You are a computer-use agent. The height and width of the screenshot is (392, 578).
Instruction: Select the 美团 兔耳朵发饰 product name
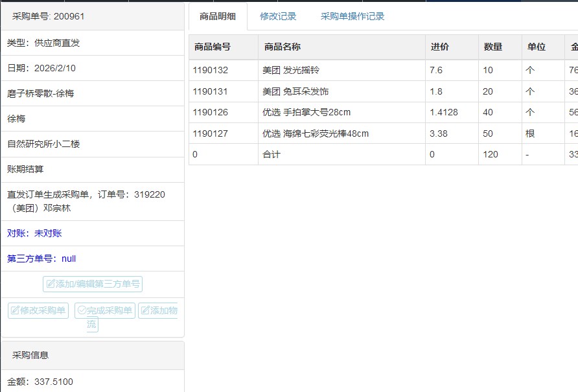295,91
